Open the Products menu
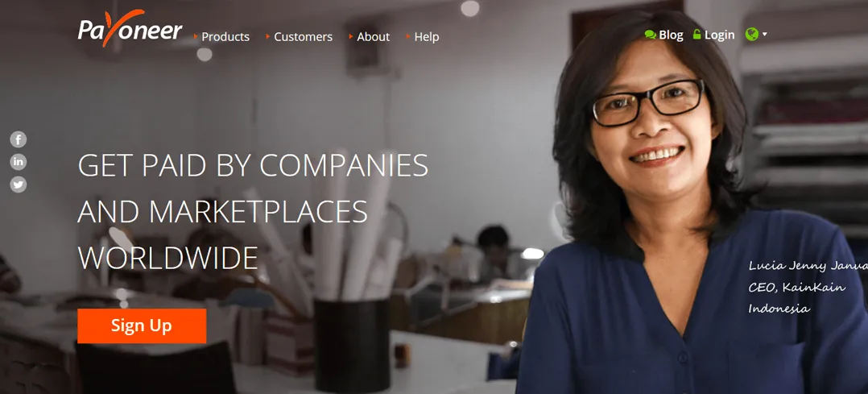Screen dimensions: 868x394 pyautogui.click(x=225, y=37)
